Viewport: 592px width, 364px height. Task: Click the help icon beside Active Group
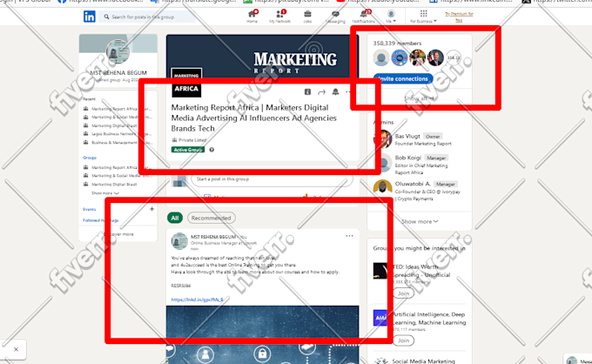212,150
